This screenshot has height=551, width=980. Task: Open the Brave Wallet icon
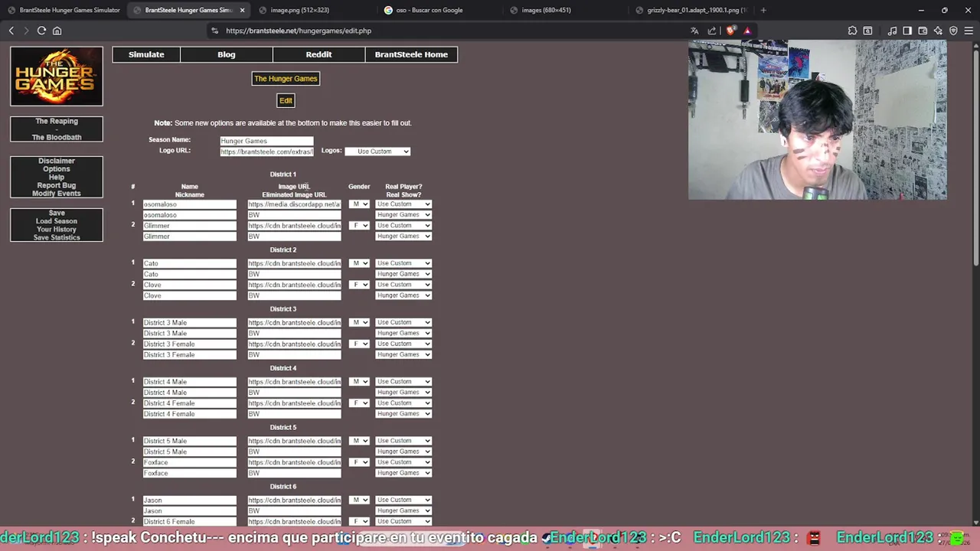(x=923, y=31)
